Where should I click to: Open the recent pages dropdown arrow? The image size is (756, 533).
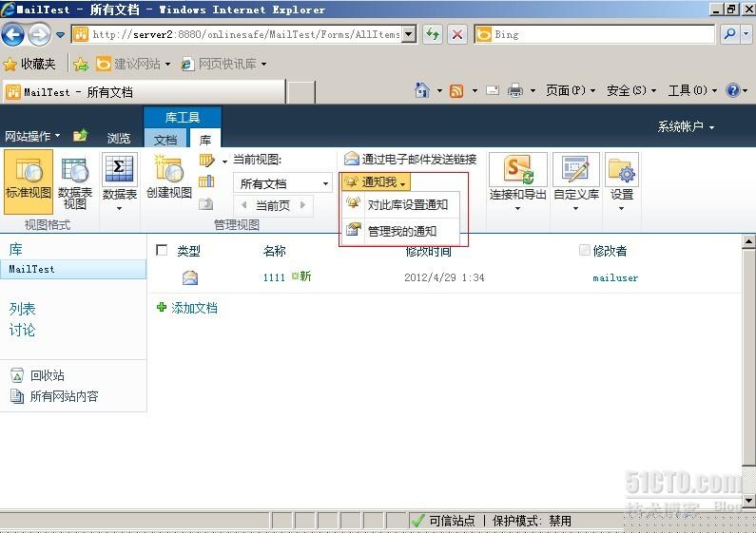pyautogui.click(x=60, y=35)
